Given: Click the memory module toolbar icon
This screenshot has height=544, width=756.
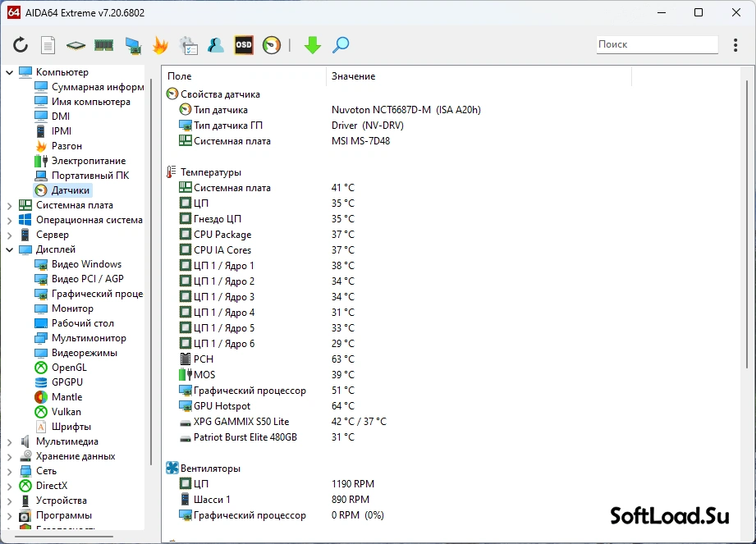Looking at the screenshot, I should click(x=103, y=45).
